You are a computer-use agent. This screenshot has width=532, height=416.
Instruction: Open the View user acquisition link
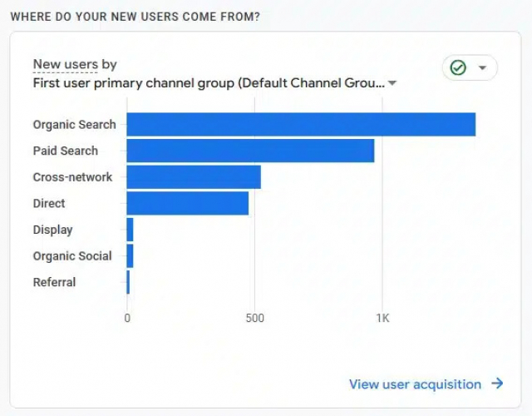pos(415,384)
